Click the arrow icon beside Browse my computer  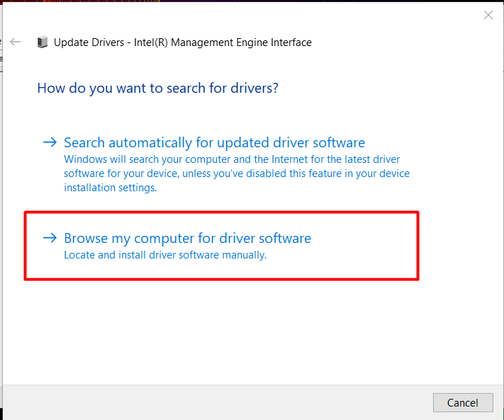coord(50,238)
